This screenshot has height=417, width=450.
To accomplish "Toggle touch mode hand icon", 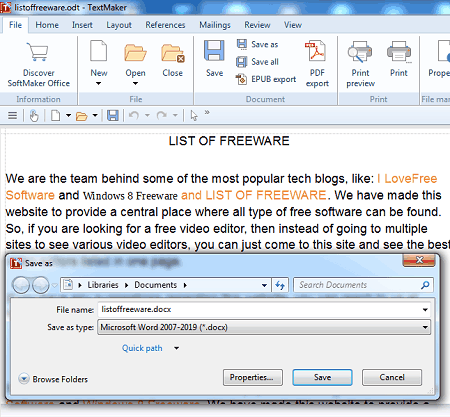I will point(34,116).
